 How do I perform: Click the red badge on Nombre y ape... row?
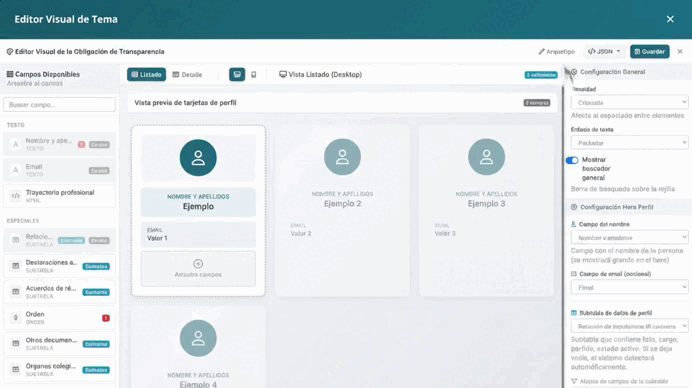(x=81, y=144)
